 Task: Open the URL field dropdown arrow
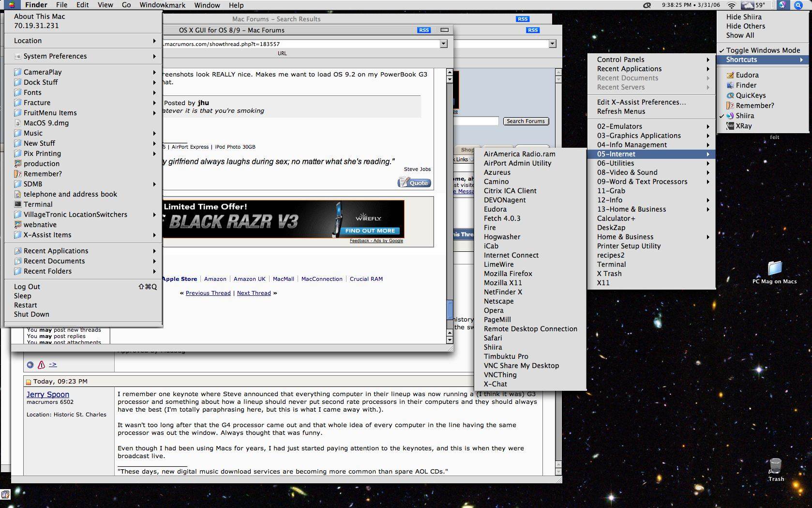443,44
